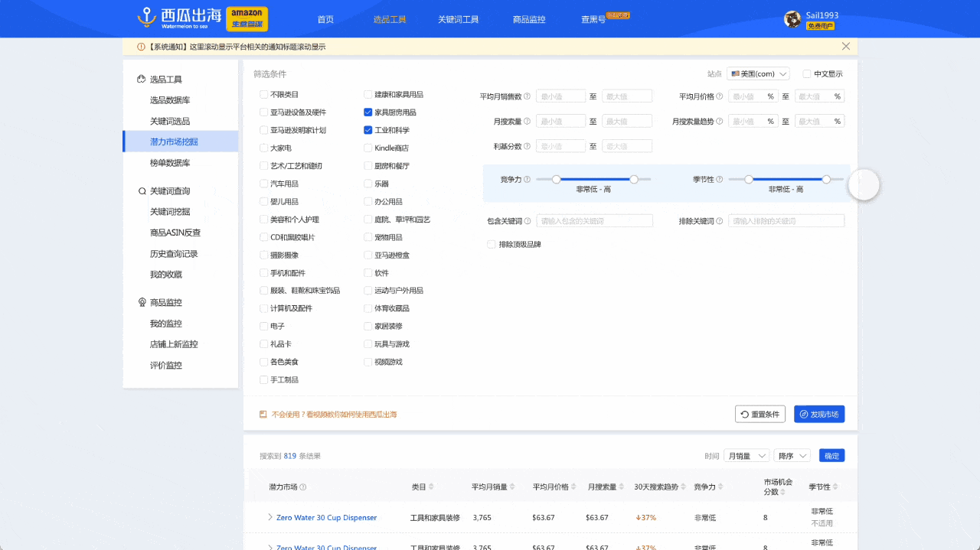Open 首页 in top navigation
Screen dimensions: 980x550
325,19
